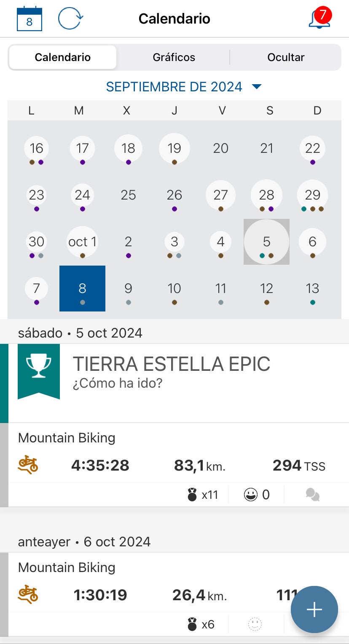Open comments bubble on Saturday ride
Image resolution: width=349 pixels, height=644 pixels.
coord(312,495)
